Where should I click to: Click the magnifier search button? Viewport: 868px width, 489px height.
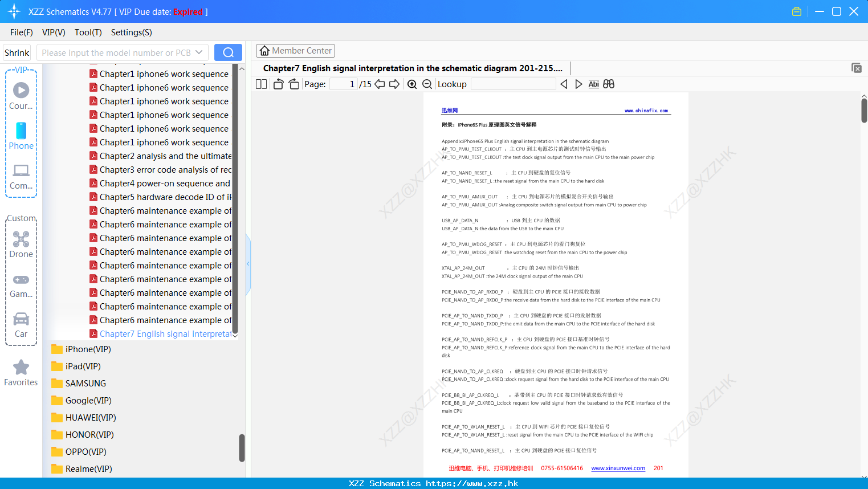(228, 52)
